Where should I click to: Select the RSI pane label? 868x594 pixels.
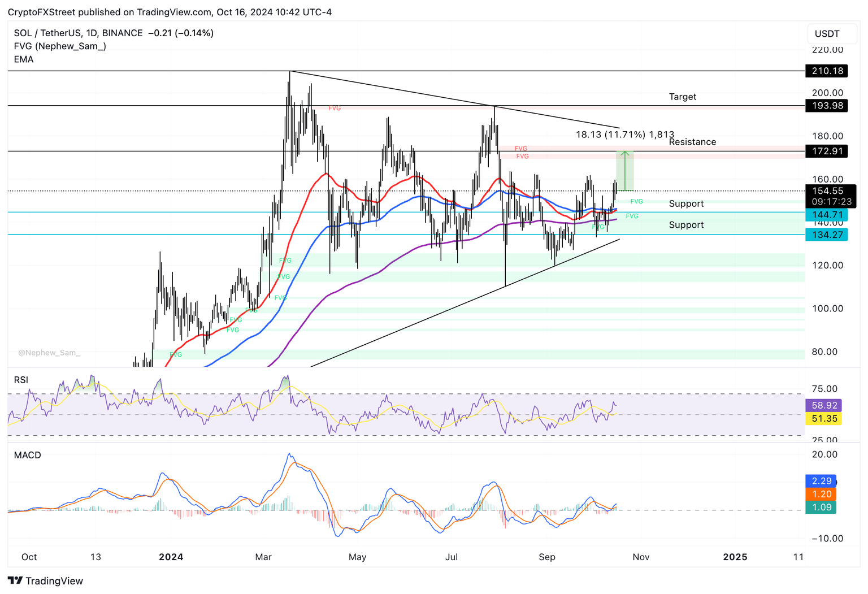click(x=21, y=380)
